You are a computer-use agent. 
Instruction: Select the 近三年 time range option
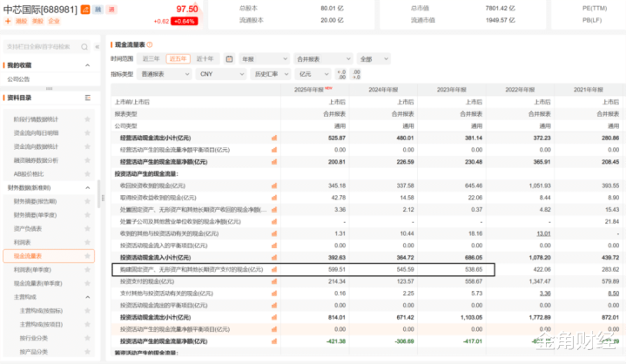coord(151,59)
